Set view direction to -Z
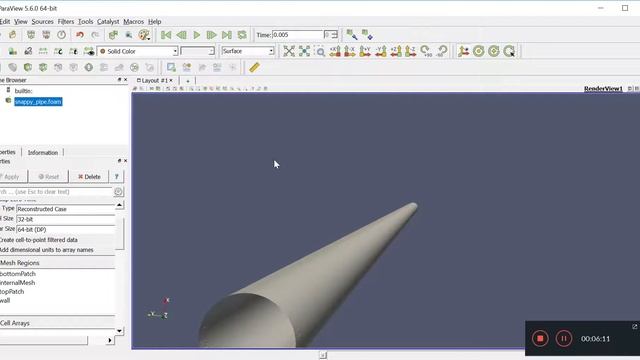640x360 pixels. tap(411, 51)
